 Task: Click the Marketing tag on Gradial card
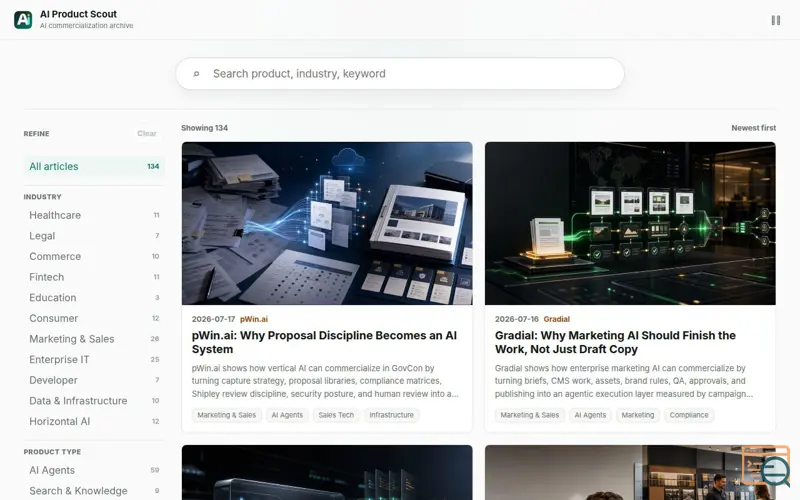pos(638,415)
